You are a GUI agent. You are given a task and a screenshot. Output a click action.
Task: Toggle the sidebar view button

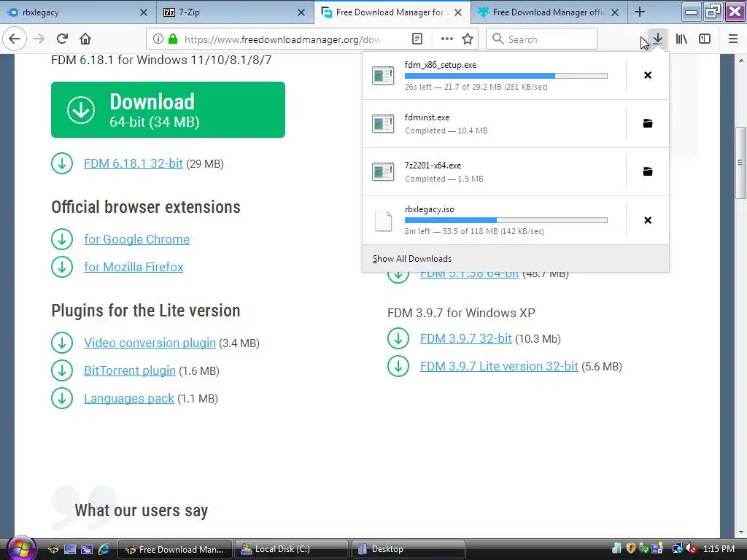pos(705,39)
